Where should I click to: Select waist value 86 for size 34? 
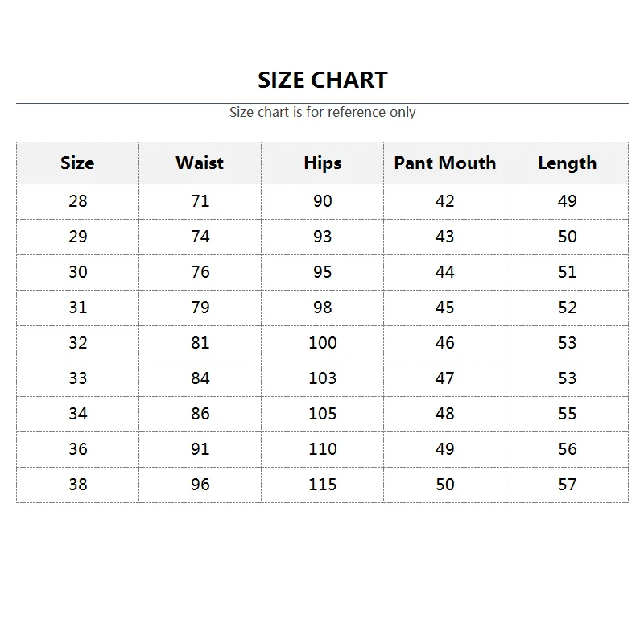click(200, 414)
